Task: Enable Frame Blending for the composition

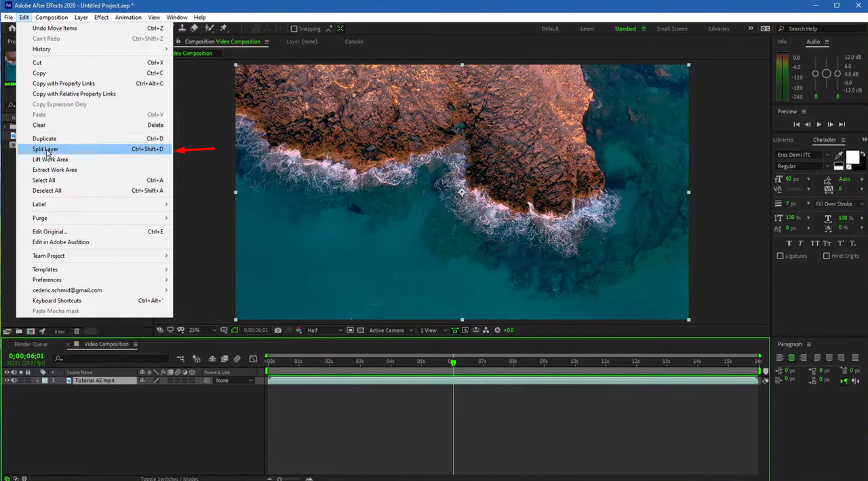Action: pos(224,359)
